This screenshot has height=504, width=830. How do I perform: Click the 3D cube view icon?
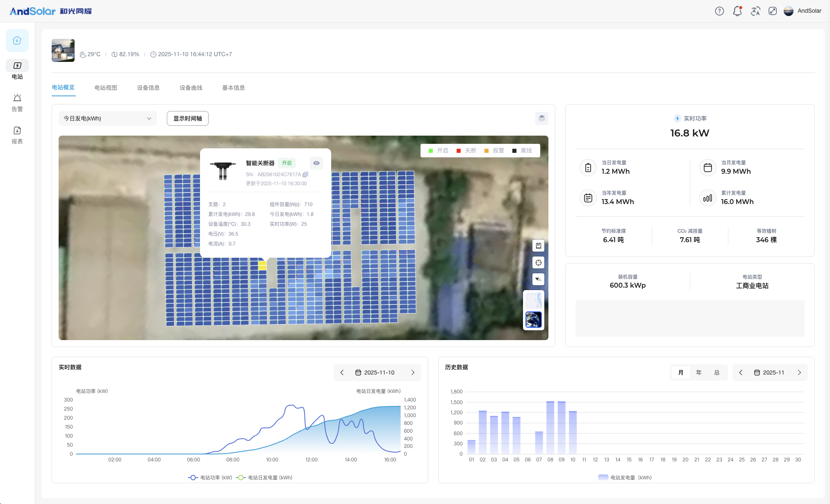541,118
